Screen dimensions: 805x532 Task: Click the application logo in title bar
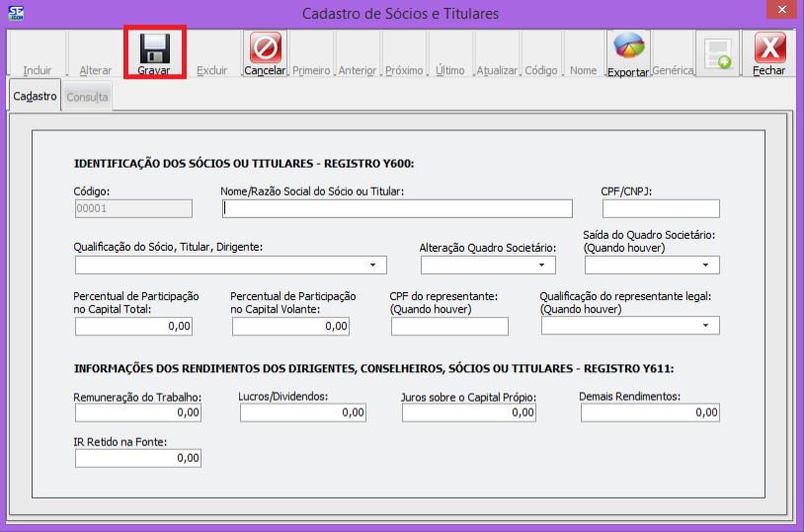click(17, 13)
